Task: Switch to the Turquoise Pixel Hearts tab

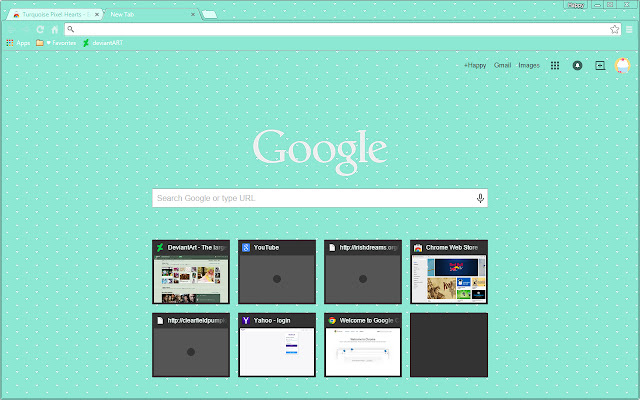Action: tap(54, 14)
